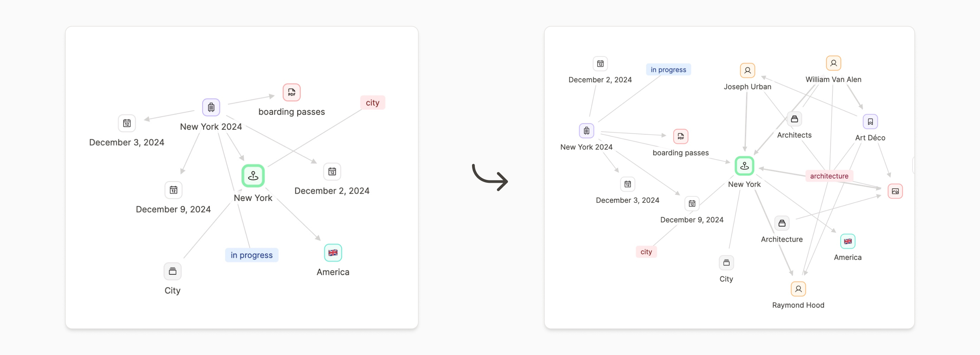
Task: Click the in progress tag in right graph
Action: (x=668, y=69)
